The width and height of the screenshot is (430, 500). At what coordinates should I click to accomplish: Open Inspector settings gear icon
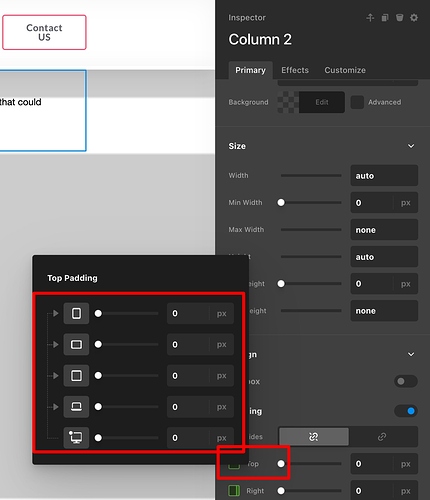[x=414, y=18]
